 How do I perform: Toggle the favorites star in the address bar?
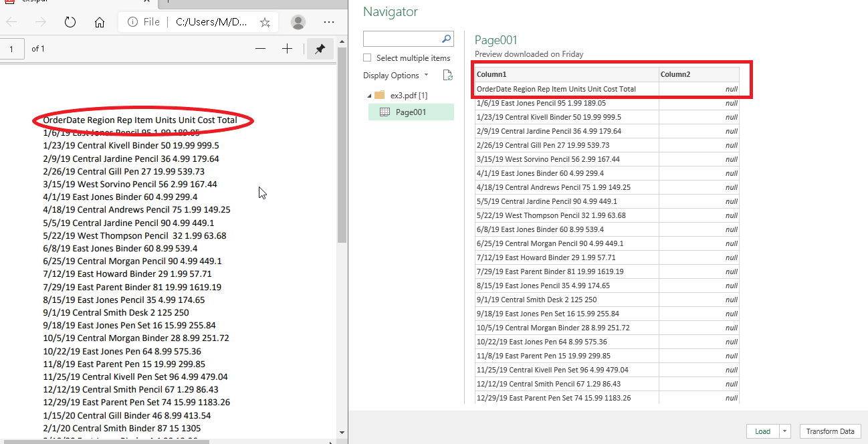tap(265, 21)
